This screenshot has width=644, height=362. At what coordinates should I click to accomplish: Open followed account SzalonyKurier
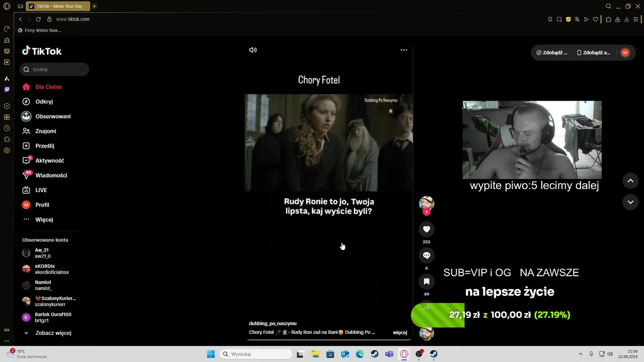point(49,301)
